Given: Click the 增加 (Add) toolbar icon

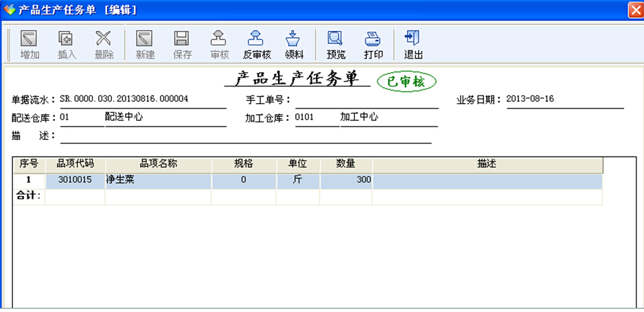Looking at the screenshot, I should point(29,45).
